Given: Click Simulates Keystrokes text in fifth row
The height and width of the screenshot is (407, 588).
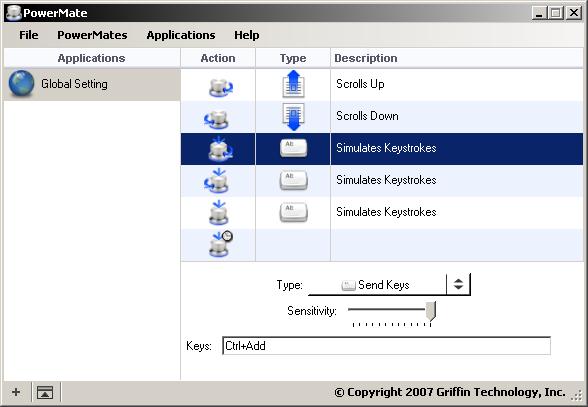Looking at the screenshot, I should [x=386, y=212].
